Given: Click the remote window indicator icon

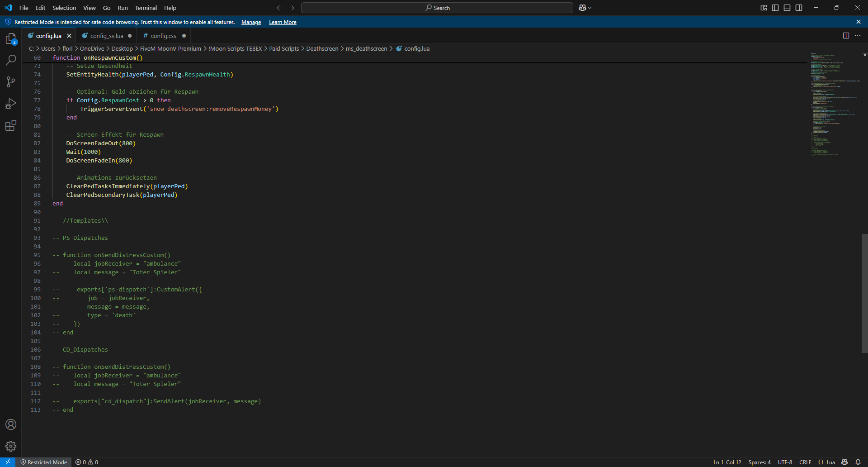Looking at the screenshot, I should pyautogui.click(x=8, y=462).
